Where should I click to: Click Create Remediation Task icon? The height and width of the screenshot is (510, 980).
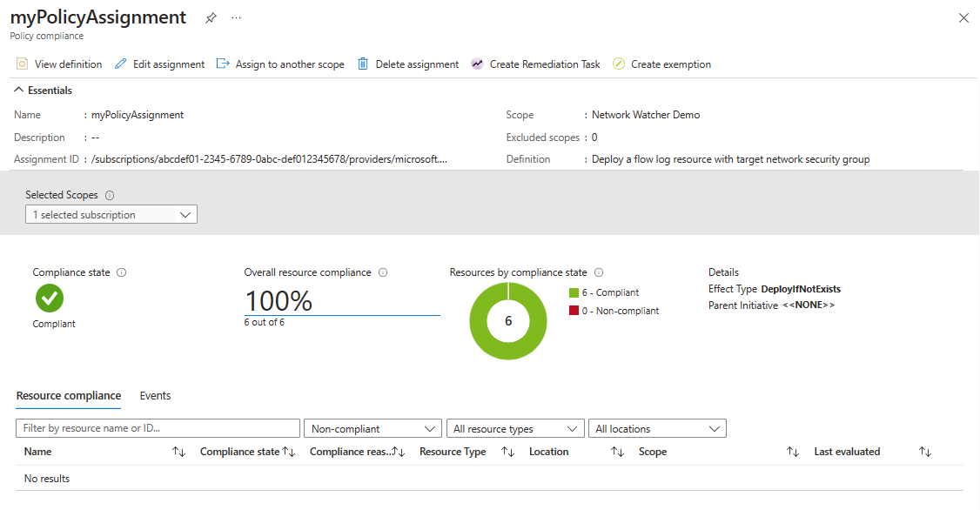click(x=477, y=64)
